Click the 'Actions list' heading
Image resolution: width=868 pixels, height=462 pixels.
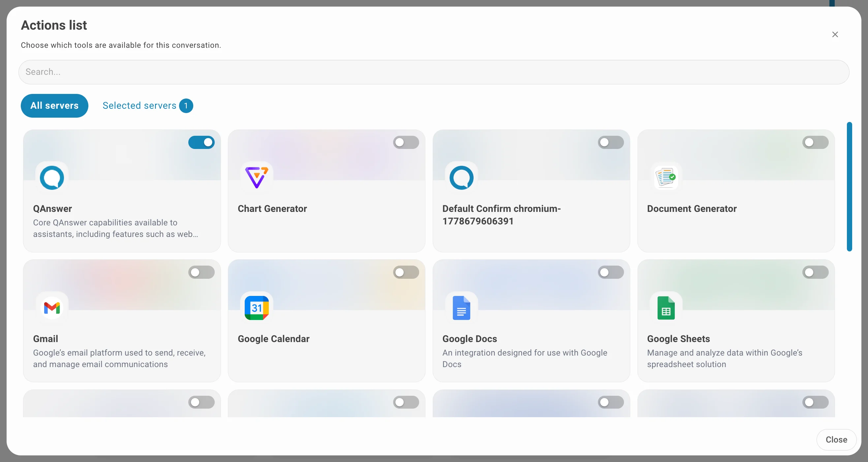(x=54, y=25)
